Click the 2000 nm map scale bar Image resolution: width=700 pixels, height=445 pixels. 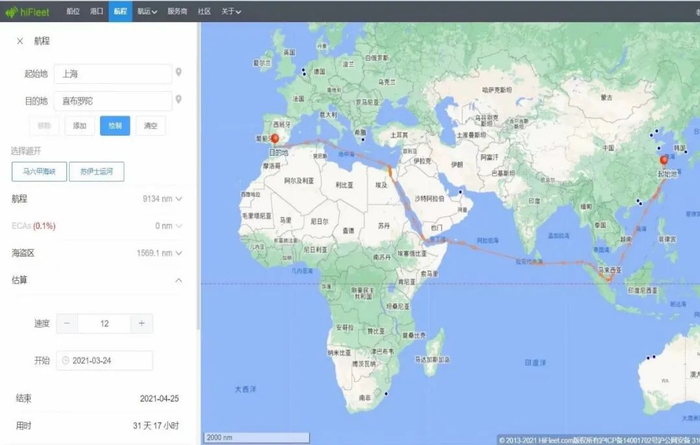pos(256,437)
